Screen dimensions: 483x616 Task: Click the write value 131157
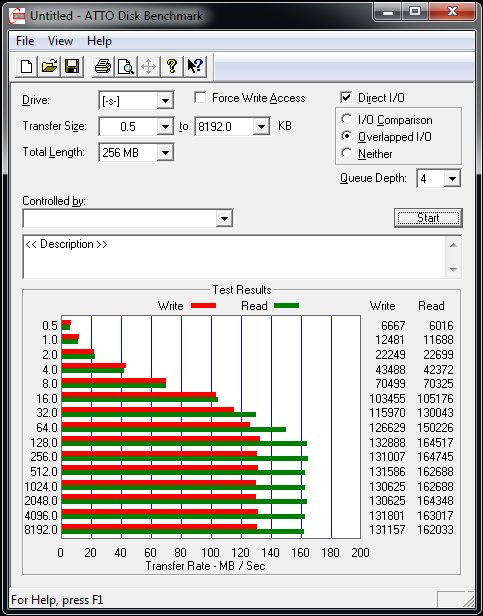click(388, 530)
